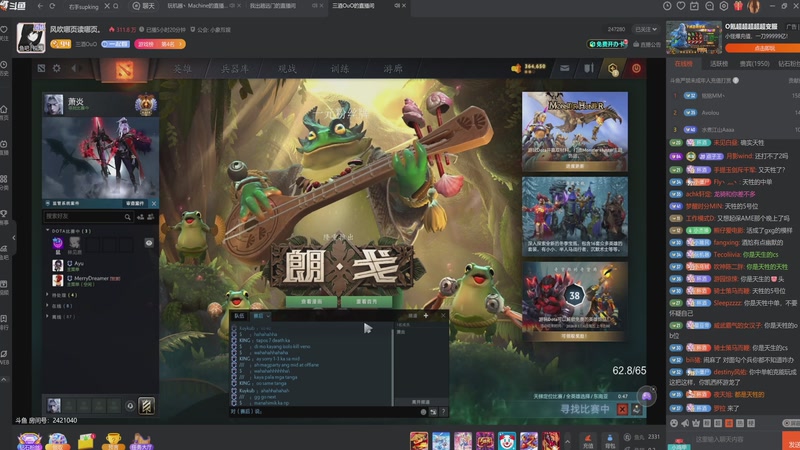Click the right green button under hero title

click(367, 302)
